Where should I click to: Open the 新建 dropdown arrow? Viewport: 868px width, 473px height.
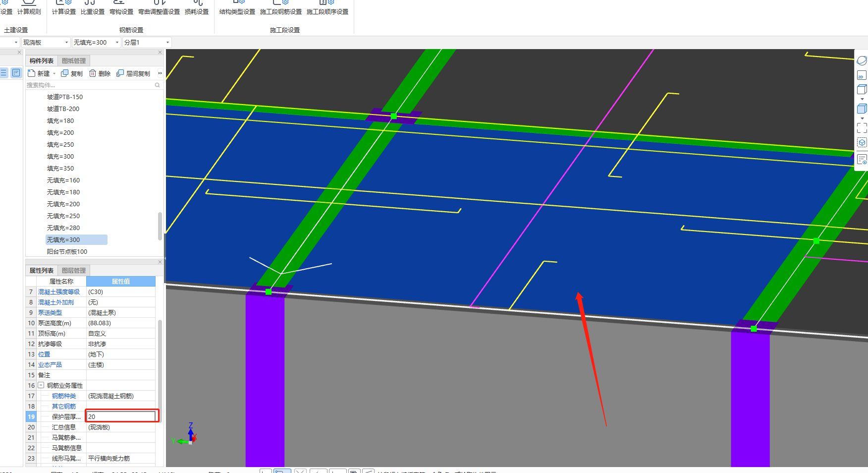[54, 74]
